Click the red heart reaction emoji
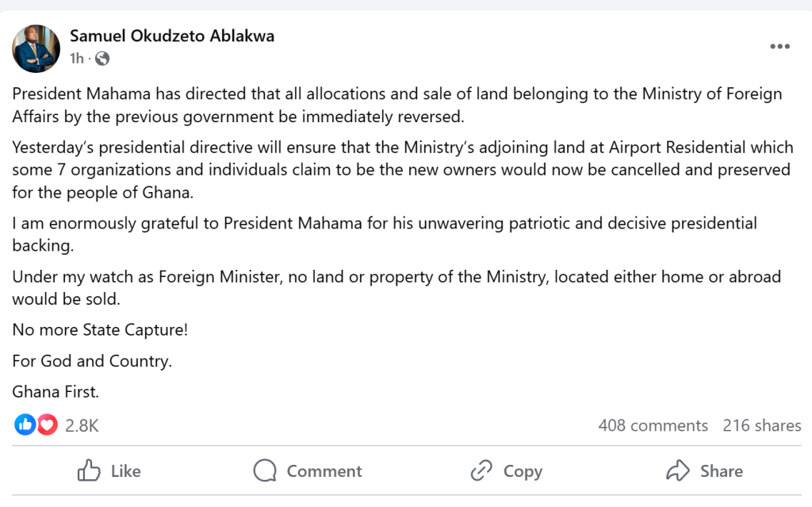The width and height of the screenshot is (812, 507). (47, 425)
